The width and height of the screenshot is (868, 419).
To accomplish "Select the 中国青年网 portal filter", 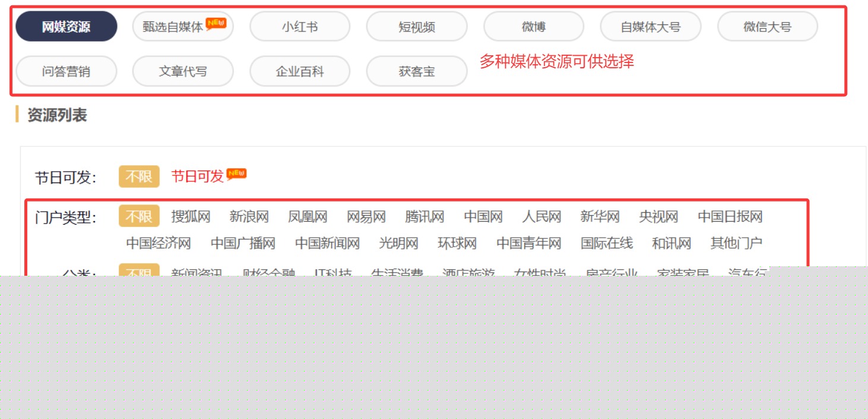I will coord(529,243).
